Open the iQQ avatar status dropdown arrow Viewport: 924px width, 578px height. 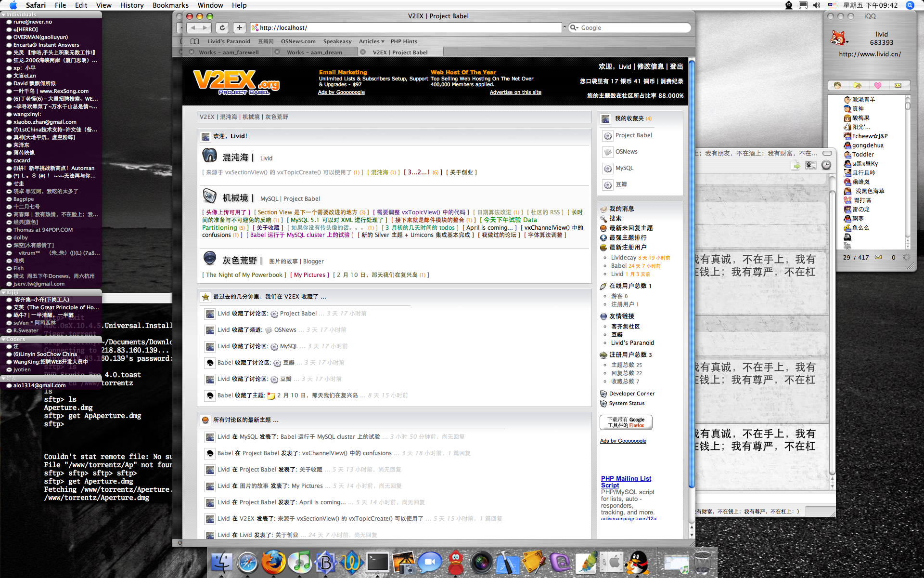coord(847,43)
